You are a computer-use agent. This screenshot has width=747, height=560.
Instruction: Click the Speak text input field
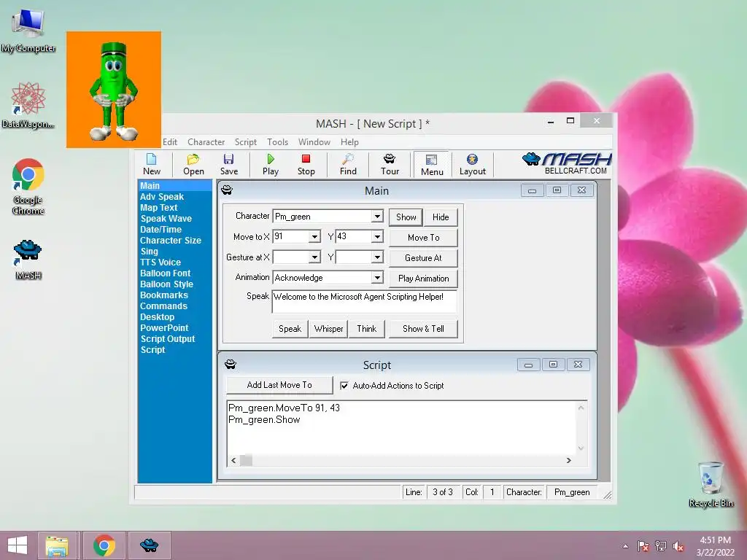365,301
